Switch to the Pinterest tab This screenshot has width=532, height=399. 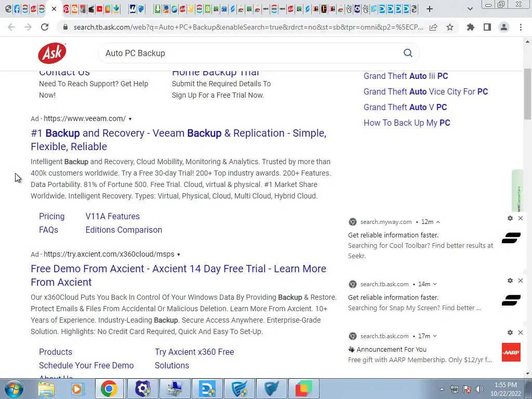tap(66, 9)
